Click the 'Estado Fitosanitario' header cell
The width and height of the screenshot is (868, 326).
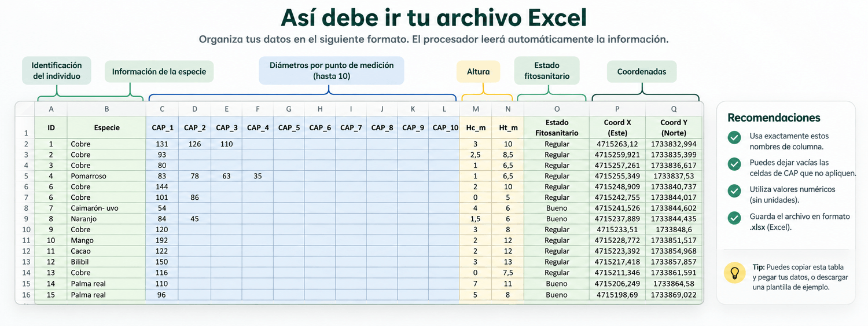click(x=557, y=127)
